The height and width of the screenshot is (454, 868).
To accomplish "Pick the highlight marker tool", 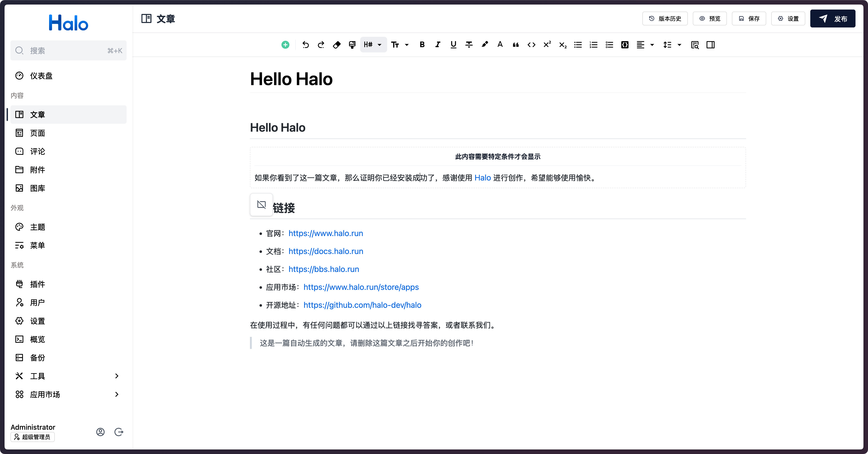I will pos(484,45).
